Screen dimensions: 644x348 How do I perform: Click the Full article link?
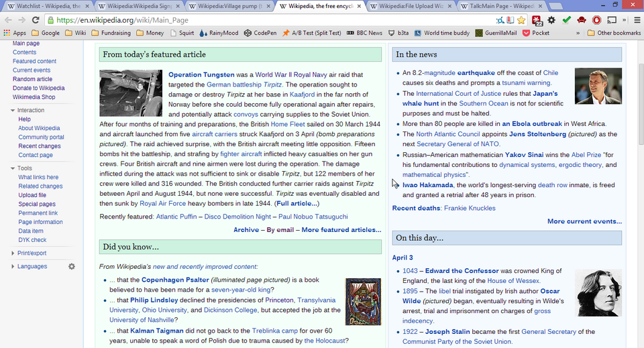coord(297,204)
